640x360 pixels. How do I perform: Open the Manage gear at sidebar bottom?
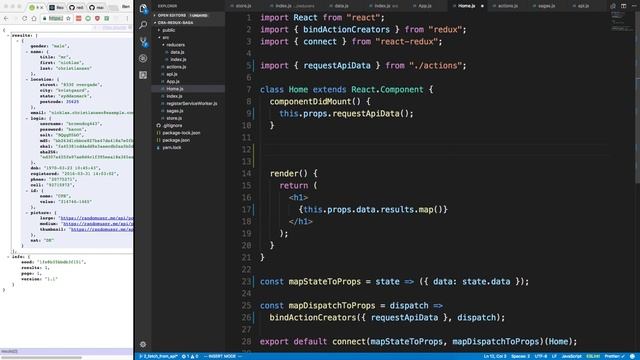point(143,344)
